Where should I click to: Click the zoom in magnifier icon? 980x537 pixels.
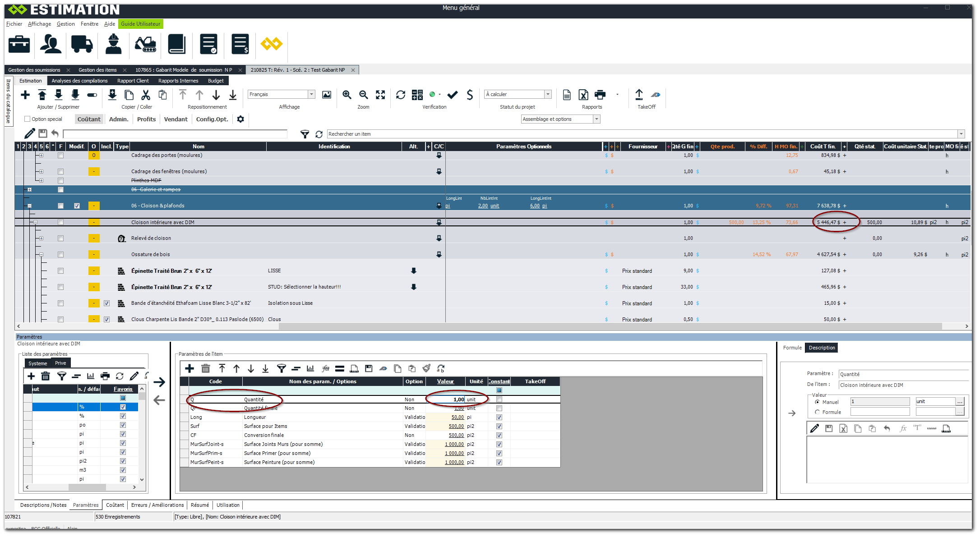(347, 95)
